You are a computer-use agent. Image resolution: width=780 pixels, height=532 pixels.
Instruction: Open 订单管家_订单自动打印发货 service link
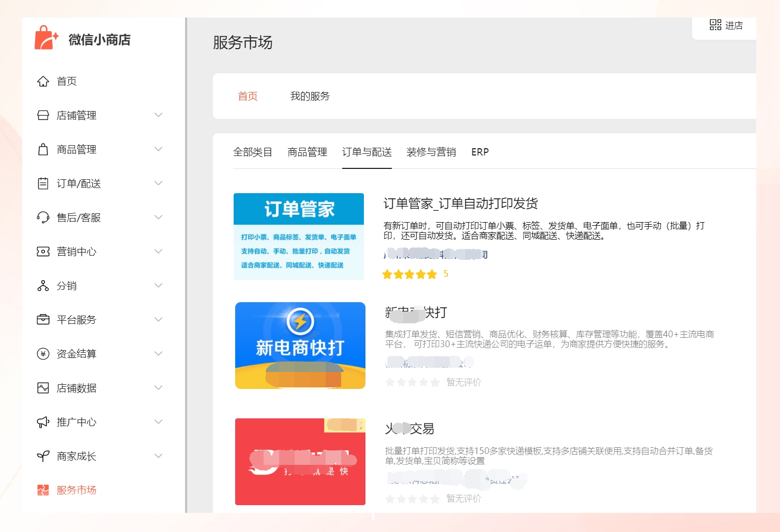tap(461, 204)
